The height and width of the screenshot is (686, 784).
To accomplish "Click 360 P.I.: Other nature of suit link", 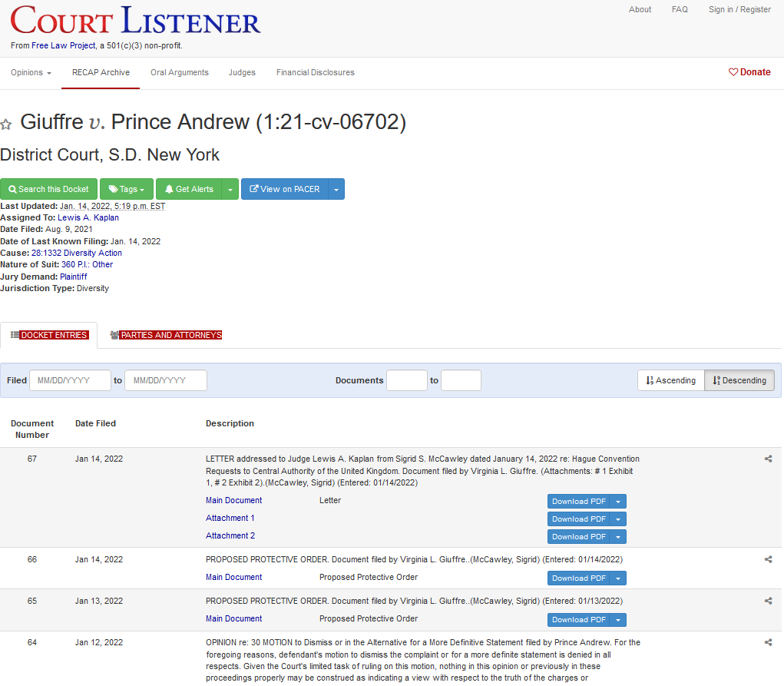I will 87,265.
